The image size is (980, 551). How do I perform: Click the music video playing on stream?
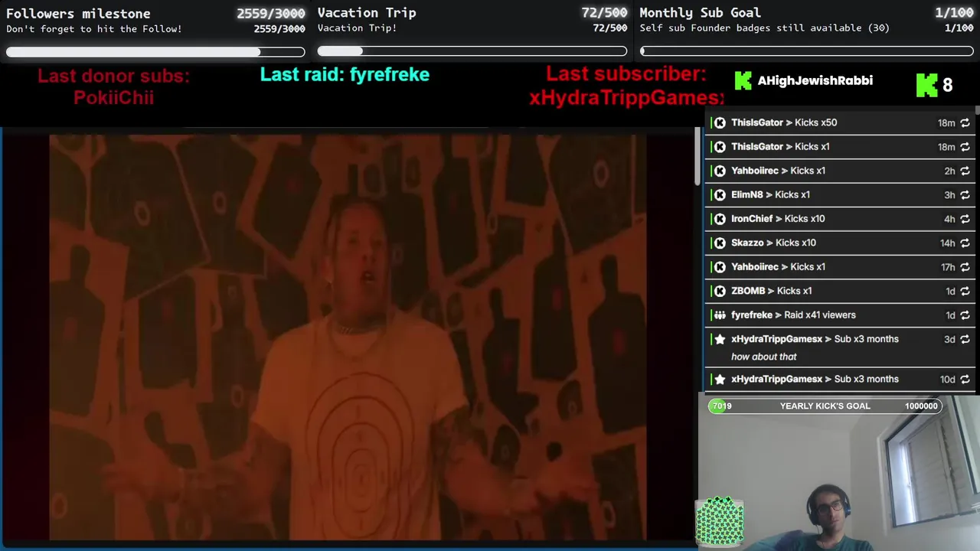pos(348,337)
